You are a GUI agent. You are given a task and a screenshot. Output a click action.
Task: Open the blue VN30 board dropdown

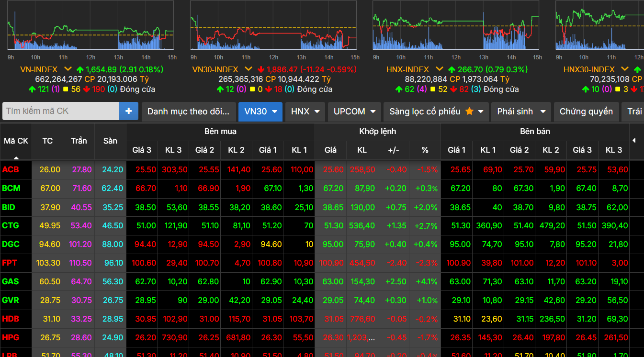(x=260, y=112)
